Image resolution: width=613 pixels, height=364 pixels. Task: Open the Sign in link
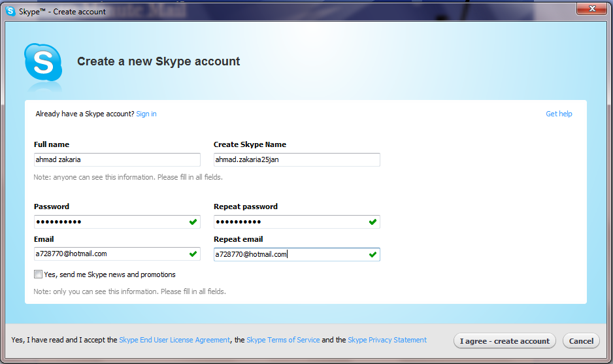click(x=146, y=114)
